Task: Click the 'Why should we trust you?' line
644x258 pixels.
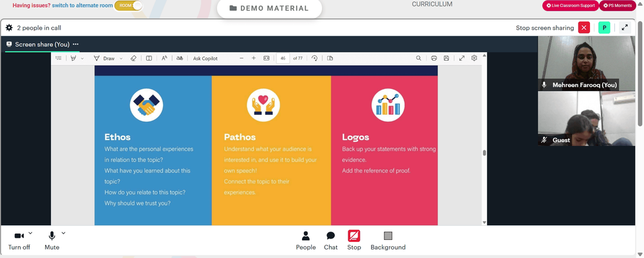Action: (x=137, y=203)
